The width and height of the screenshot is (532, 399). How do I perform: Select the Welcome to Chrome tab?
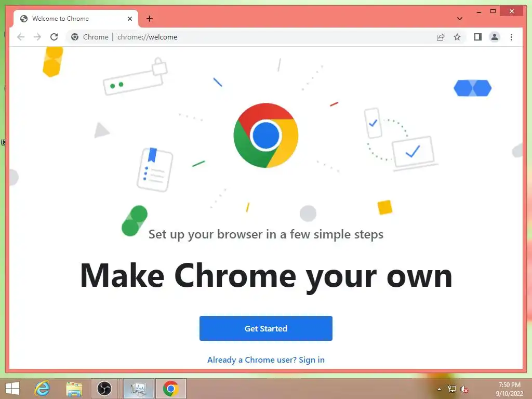(76, 19)
